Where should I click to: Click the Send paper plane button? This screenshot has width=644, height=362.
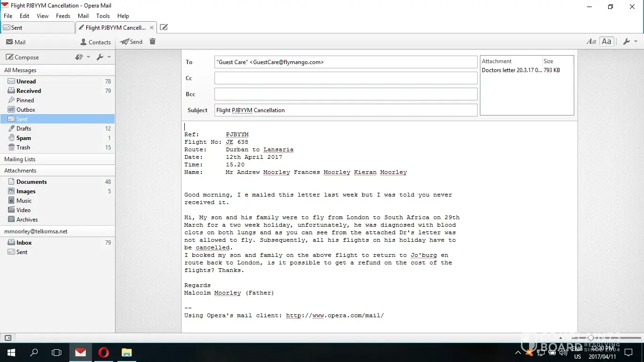click(131, 41)
